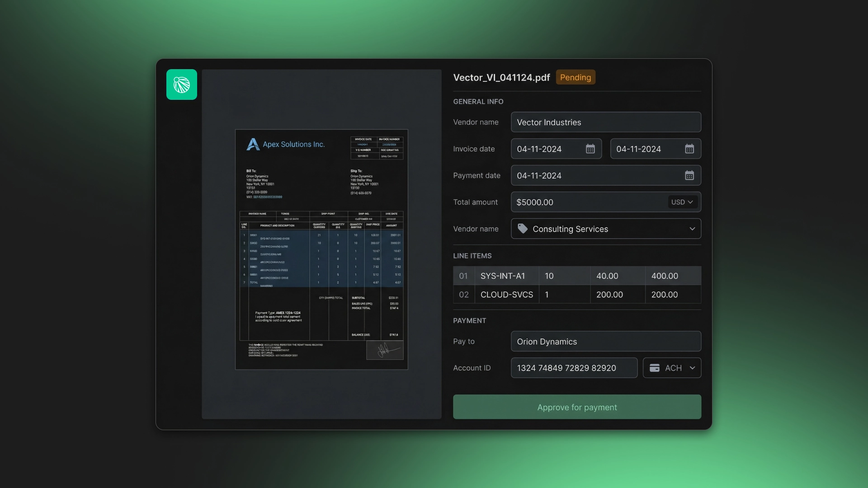The height and width of the screenshot is (488, 868).
Task: Open calendar for second invoice date
Action: pos(689,149)
